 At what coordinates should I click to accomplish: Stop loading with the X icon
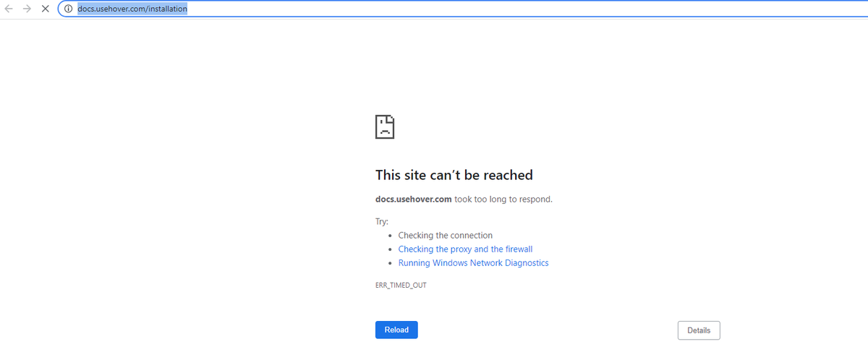tap(46, 9)
